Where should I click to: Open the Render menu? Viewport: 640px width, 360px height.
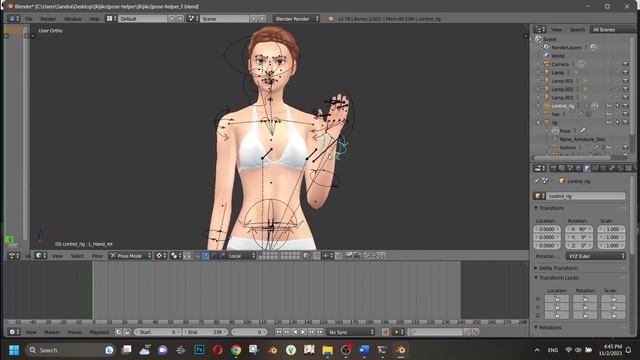click(48, 19)
